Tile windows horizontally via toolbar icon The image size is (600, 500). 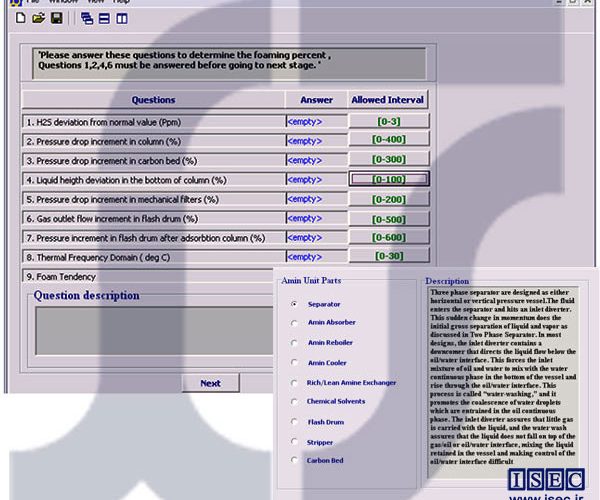(x=104, y=18)
